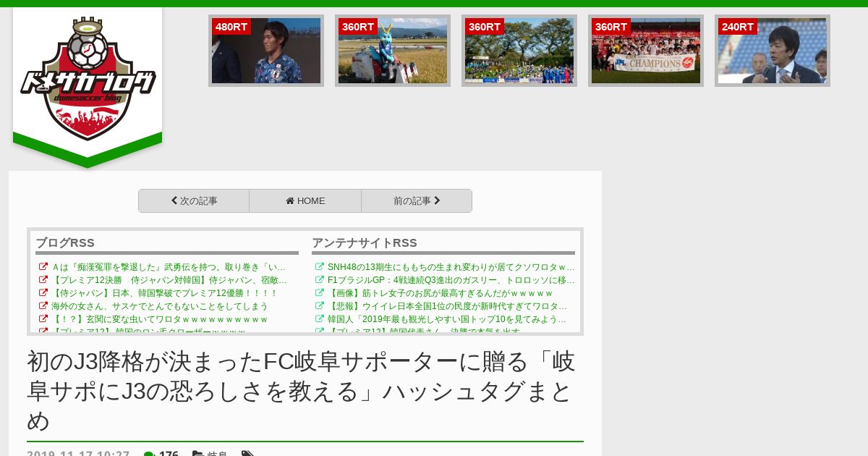Viewport: 868px width, 456px height.
Task: Open link '韓国人「2019年最も観光しやすい国トップ10'
Action: [x=447, y=319]
